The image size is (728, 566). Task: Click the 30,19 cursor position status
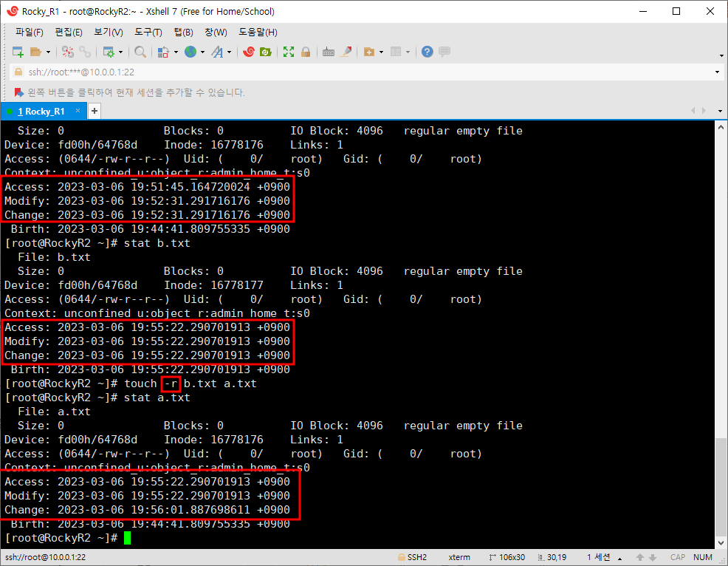coord(552,557)
